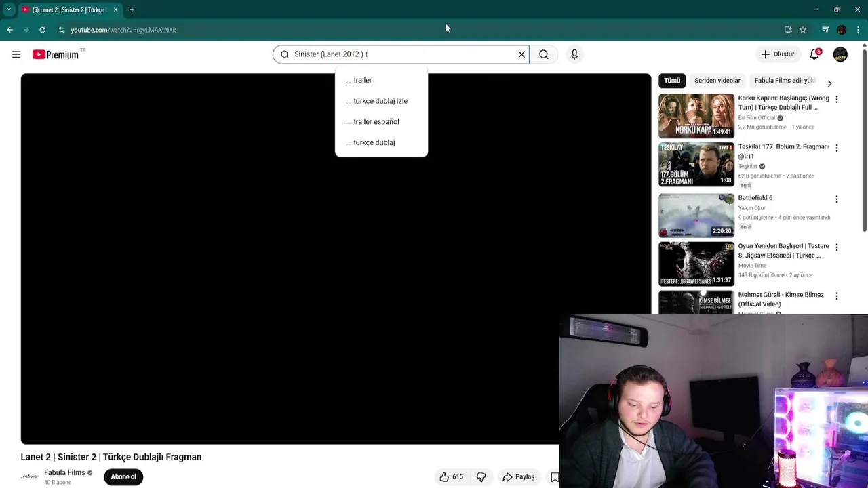Open Bir Film Official channel link

point(756,118)
